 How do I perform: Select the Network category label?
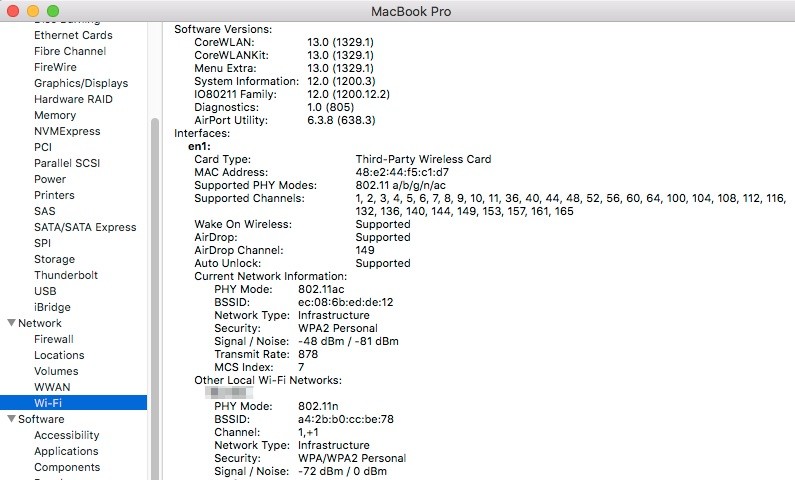[40, 323]
